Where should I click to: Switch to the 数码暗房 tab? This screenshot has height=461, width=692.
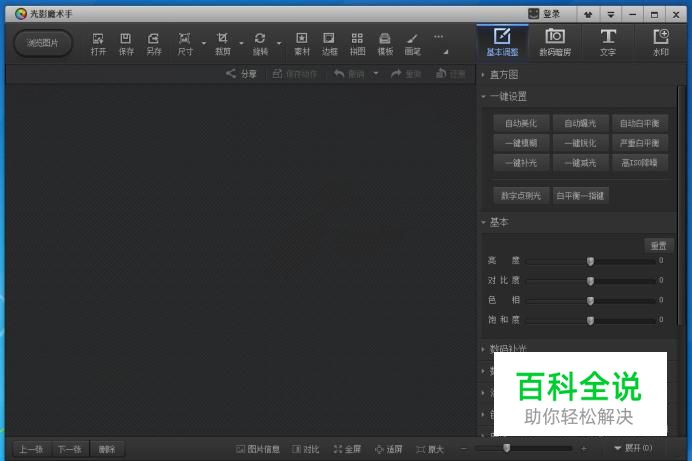click(x=555, y=42)
